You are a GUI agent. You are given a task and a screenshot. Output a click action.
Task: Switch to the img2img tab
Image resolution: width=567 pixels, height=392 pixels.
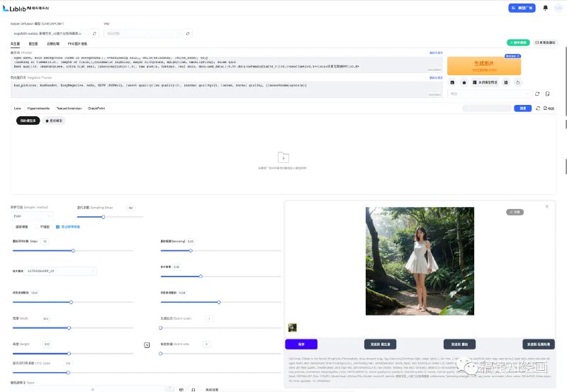[33, 44]
